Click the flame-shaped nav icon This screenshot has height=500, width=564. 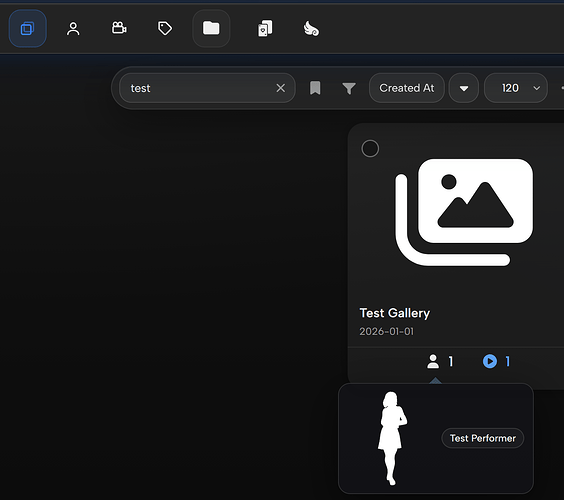click(x=311, y=28)
